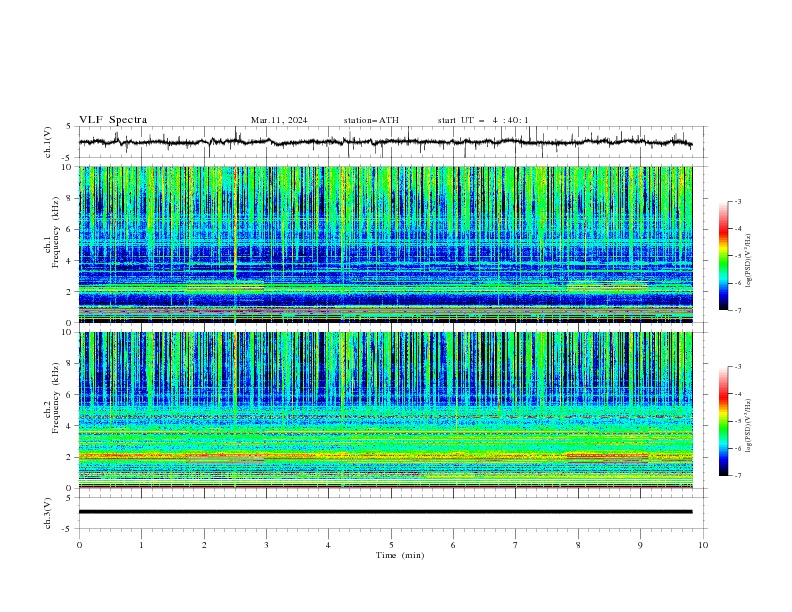Click time axis tick label '1'
The height and width of the screenshot is (612, 792).
141,545
